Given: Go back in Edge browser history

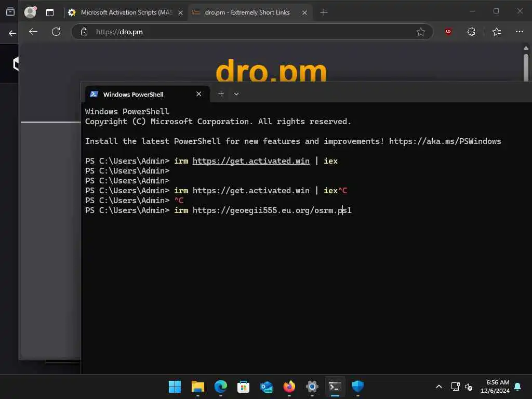Looking at the screenshot, I should [33, 32].
